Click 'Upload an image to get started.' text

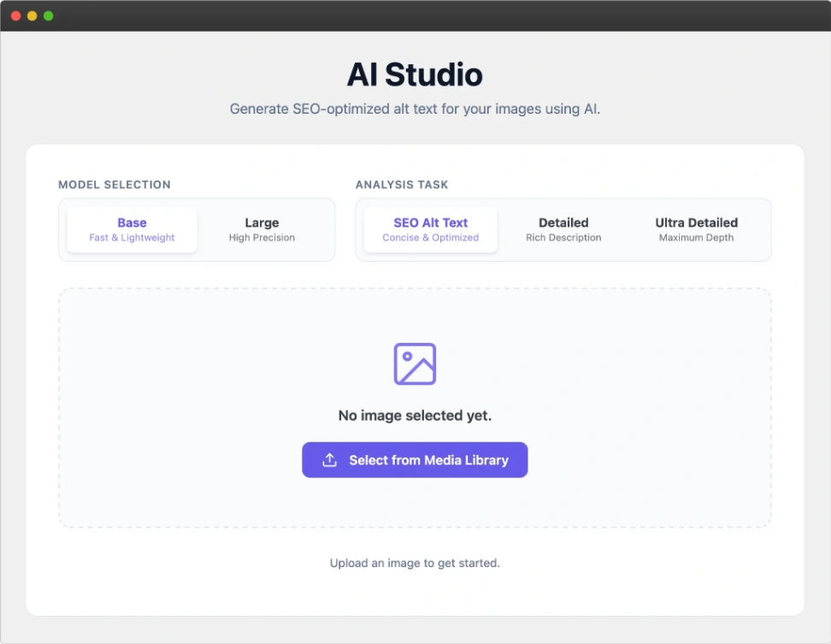click(x=415, y=563)
